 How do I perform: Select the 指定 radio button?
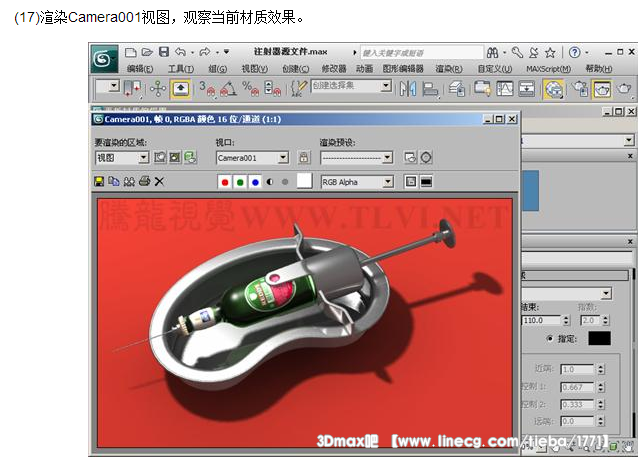[551, 338]
